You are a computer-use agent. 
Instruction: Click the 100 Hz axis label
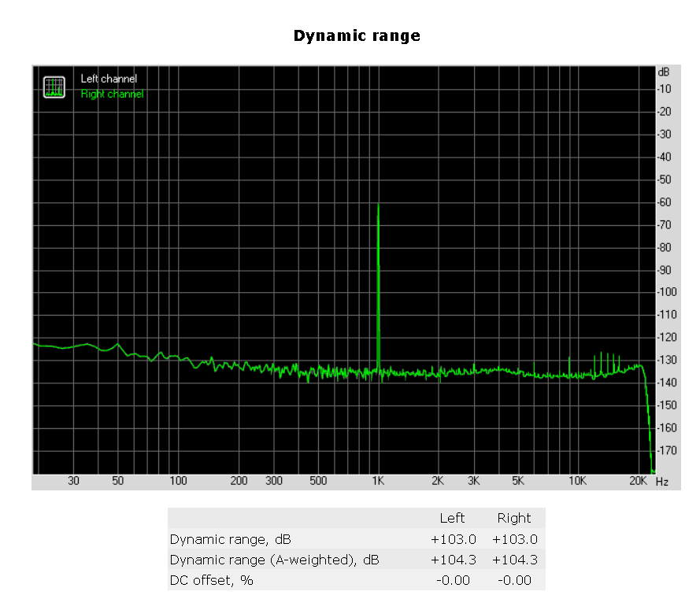point(178,481)
